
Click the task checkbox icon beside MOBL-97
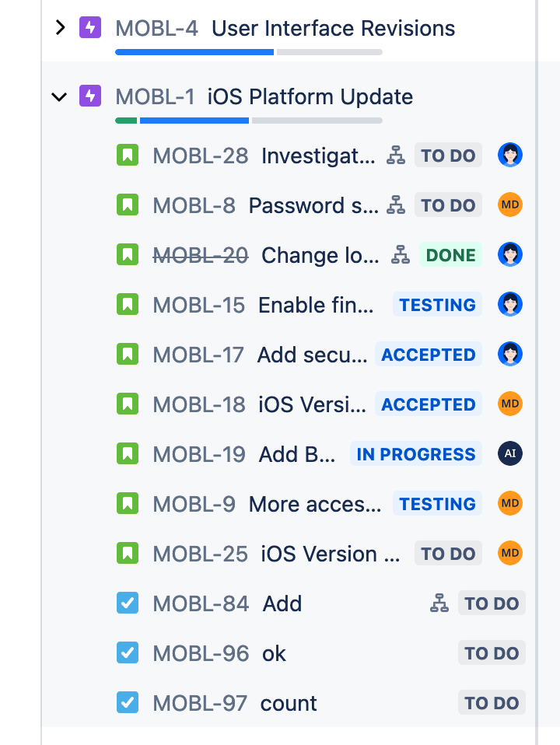click(x=127, y=702)
